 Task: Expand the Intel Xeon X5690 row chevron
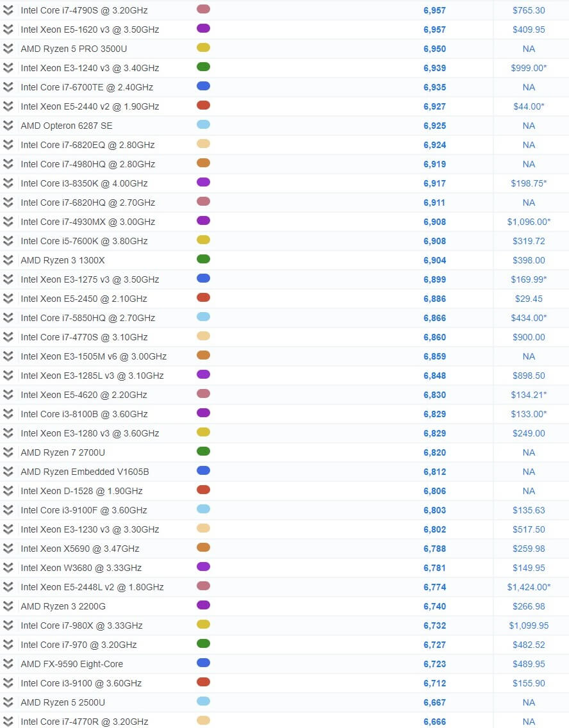pyautogui.click(x=8, y=549)
